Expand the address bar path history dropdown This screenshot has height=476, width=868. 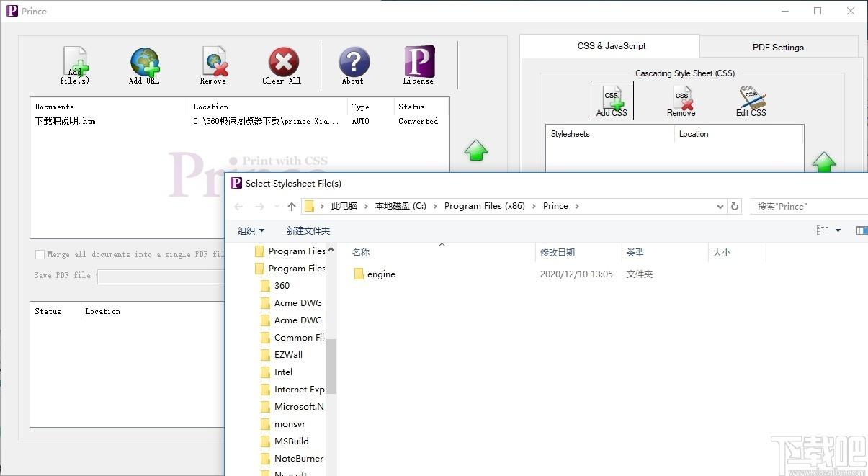[x=720, y=207]
